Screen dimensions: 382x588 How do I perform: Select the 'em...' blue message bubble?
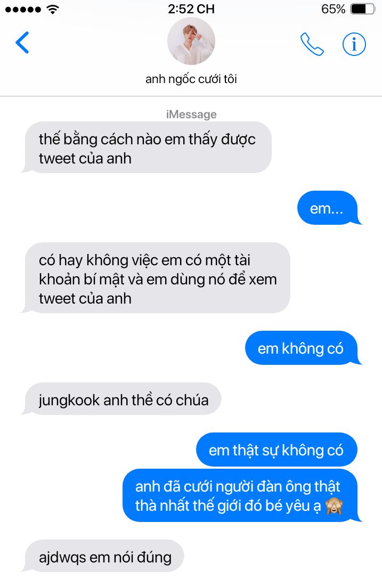328,208
